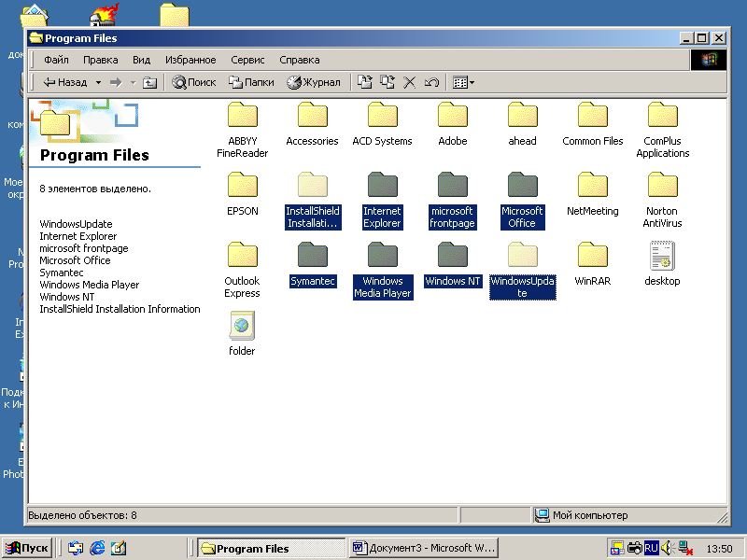This screenshot has width=747, height=560.
Task: Click 'Выделено объектов: 8' status text
Action: tap(82, 515)
